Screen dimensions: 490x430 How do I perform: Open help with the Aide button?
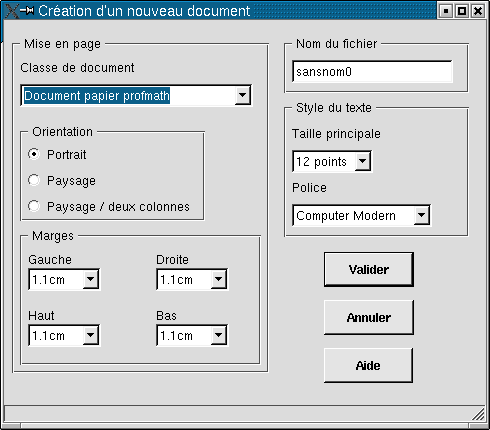pos(368,365)
